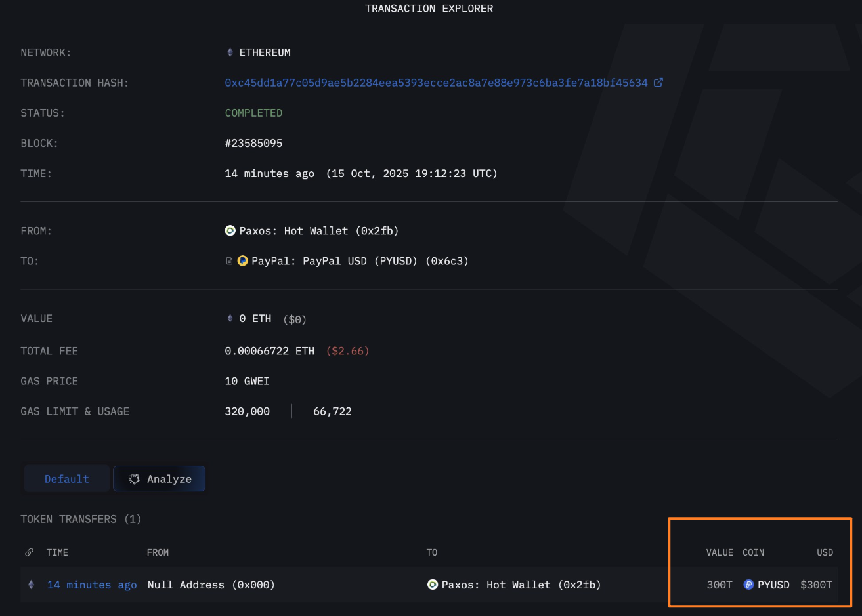Click the Ethereum icon in the transfer row
The height and width of the screenshot is (616, 862).
click(31, 585)
